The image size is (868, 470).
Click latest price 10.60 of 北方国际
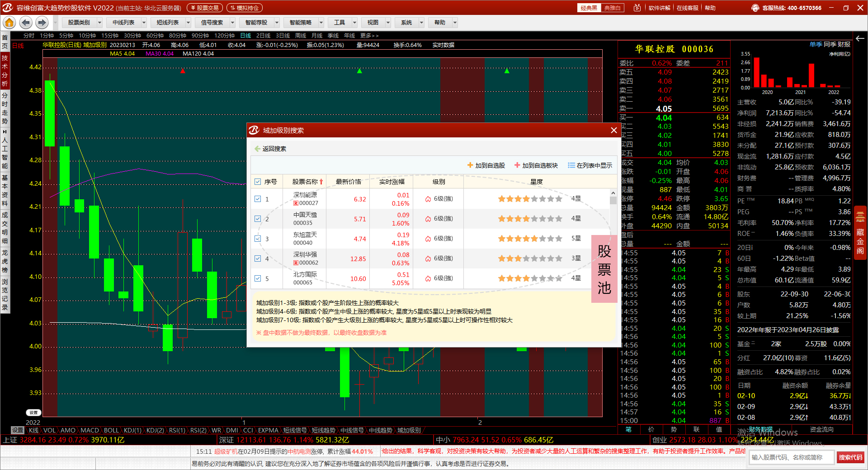pyautogui.click(x=358, y=278)
